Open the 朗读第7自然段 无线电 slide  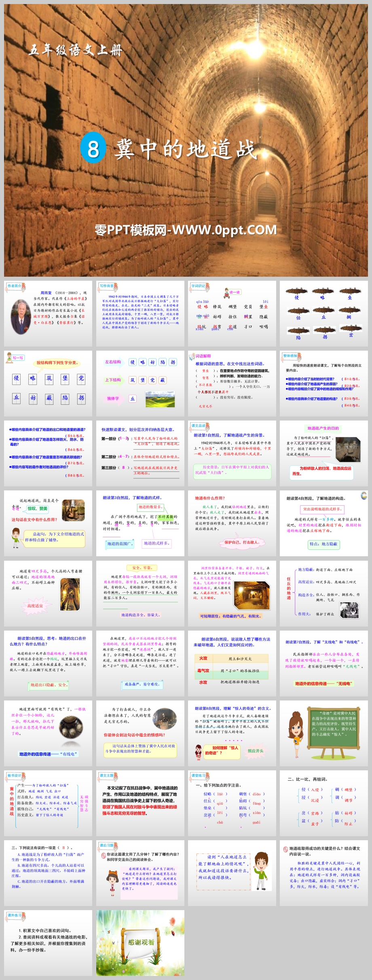pos(323,663)
